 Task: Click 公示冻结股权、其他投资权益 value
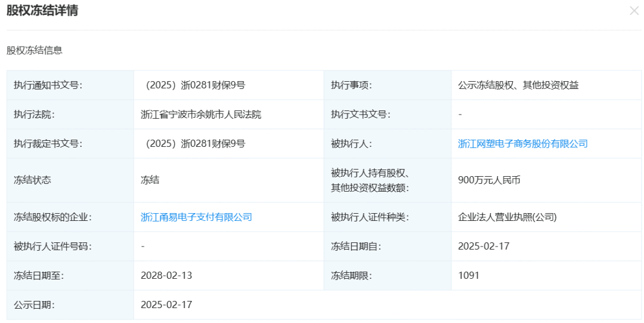click(518, 85)
